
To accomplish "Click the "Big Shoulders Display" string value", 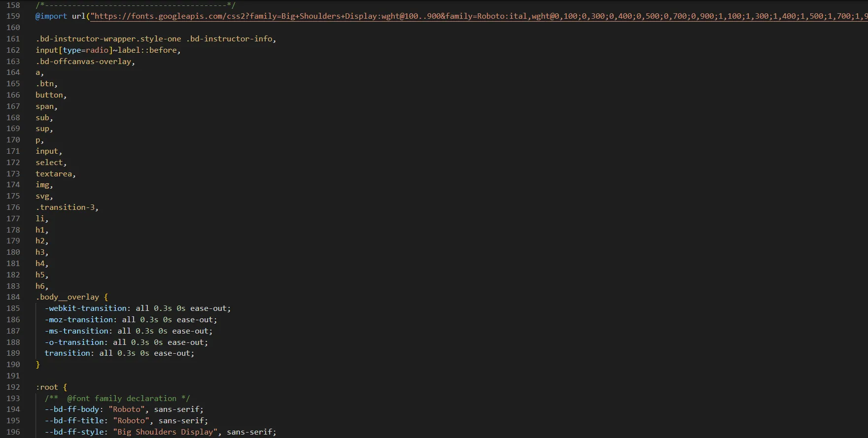I will pyautogui.click(x=165, y=432).
